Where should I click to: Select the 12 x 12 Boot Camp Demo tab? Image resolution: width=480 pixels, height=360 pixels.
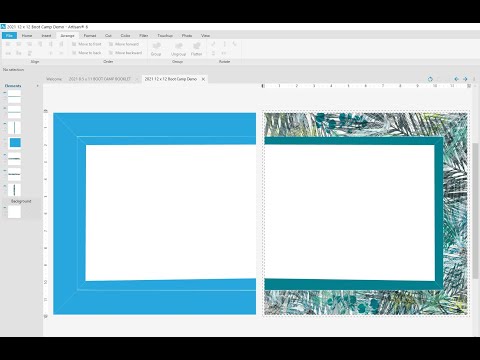click(171, 79)
